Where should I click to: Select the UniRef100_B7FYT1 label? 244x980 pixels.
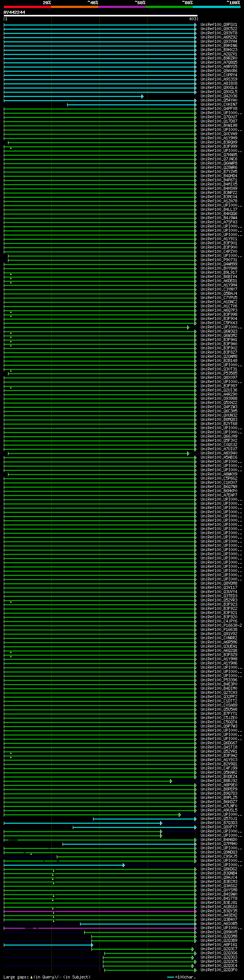[219, 714]
